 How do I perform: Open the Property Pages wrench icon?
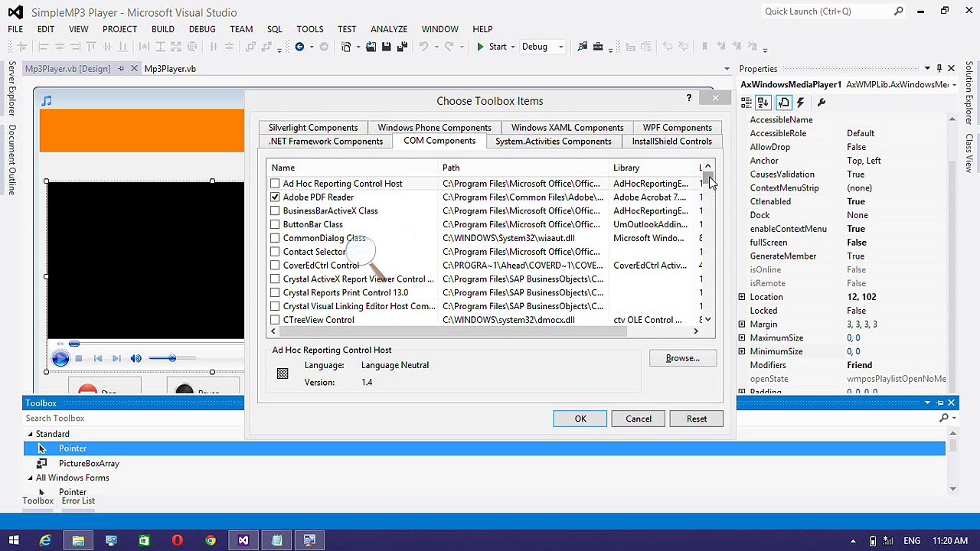pyautogui.click(x=822, y=103)
